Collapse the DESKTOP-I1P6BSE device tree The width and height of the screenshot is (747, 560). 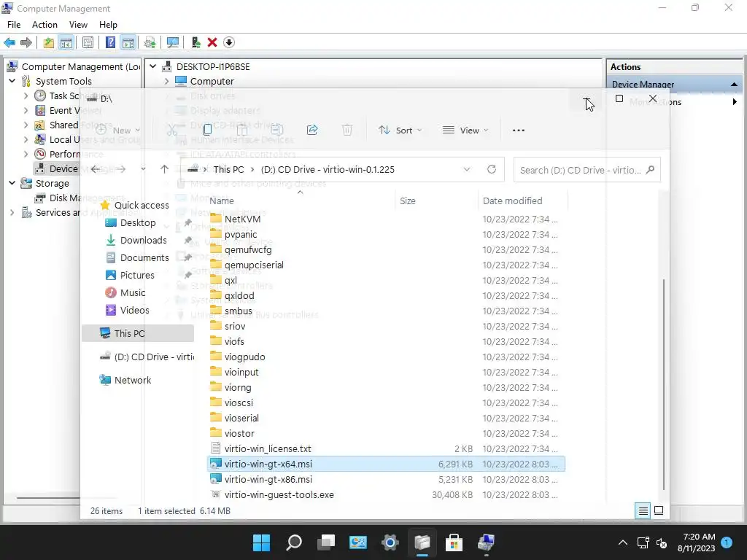tap(153, 66)
